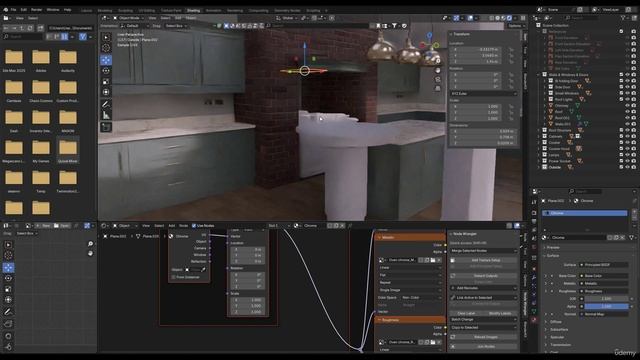Select the Annotate tool in lower-left editor
This screenshot has height=360, width=640.
coord(8,311)
